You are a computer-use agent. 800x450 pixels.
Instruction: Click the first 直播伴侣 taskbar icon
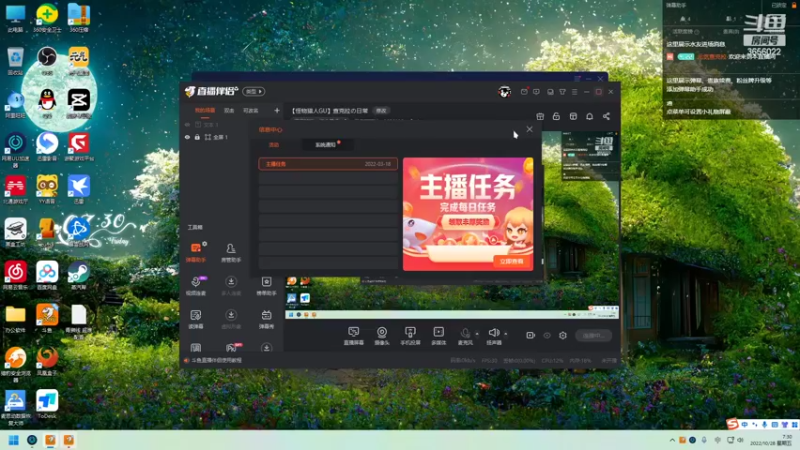[x=50, y=440]
